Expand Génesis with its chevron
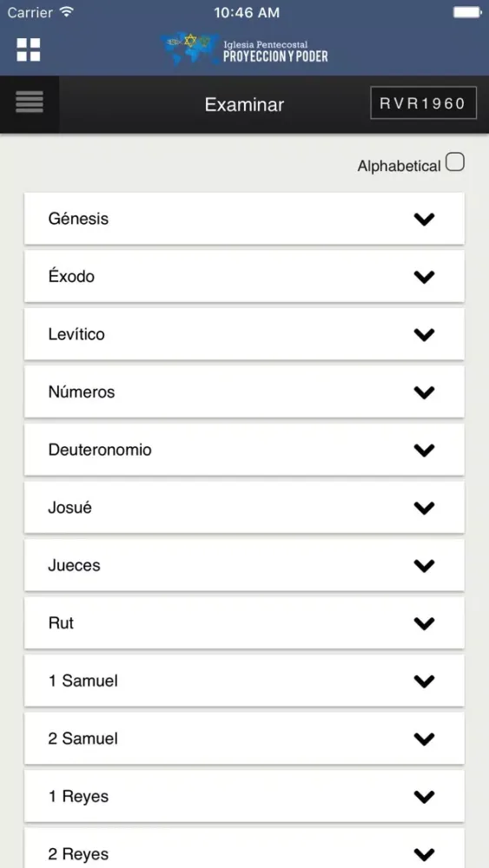Screen dimensions: 489x868 point(424,220)
